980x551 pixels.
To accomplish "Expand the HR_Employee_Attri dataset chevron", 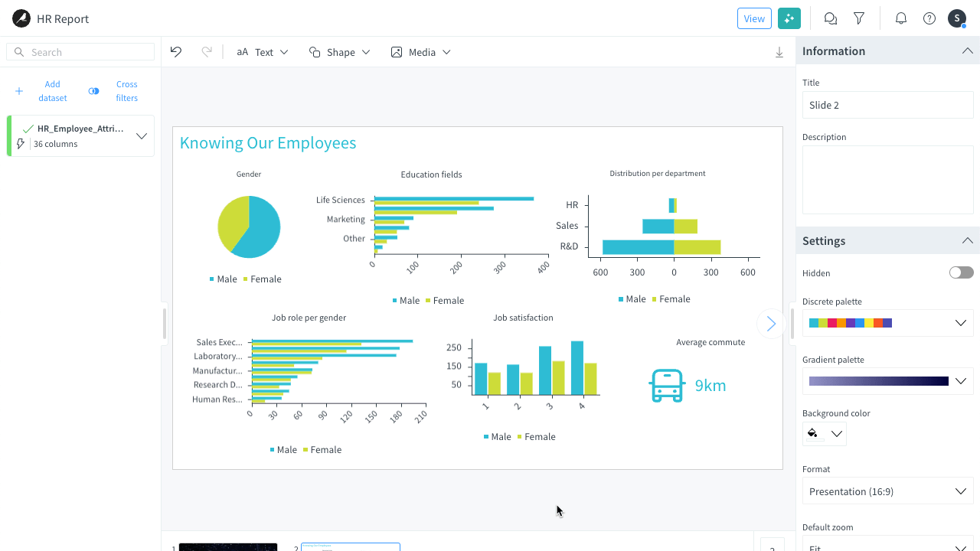I will point(142,136).
